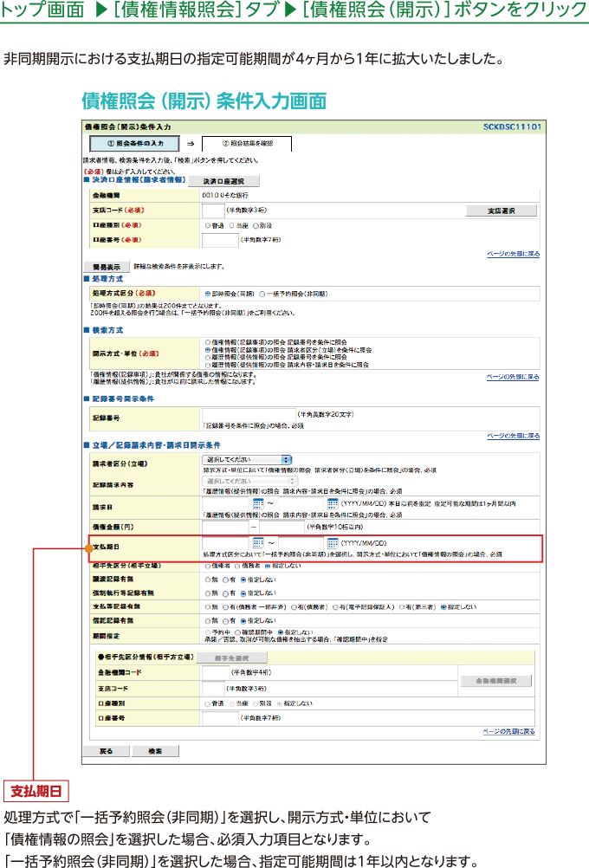Choose 即時照会(同期) processing method

(x=208, y=294)
